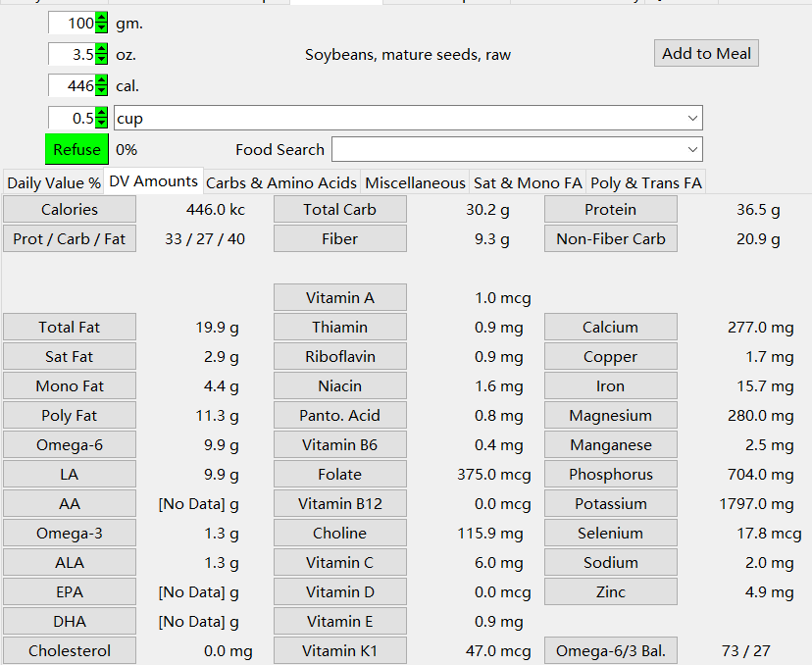Switch to Poly & Trans FA tab
The image size is (812, 665).
(645, 182)
